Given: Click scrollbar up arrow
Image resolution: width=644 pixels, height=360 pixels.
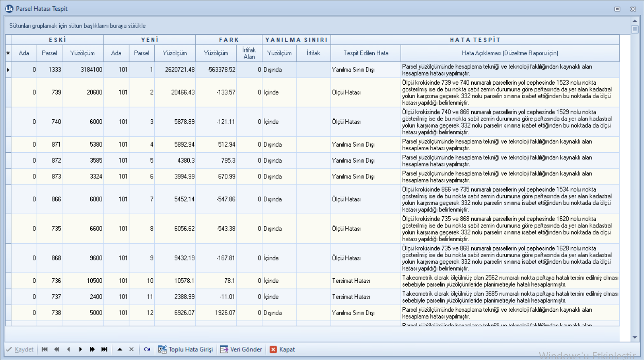Looking at the screenshot, I should click(x=635, y=21).
